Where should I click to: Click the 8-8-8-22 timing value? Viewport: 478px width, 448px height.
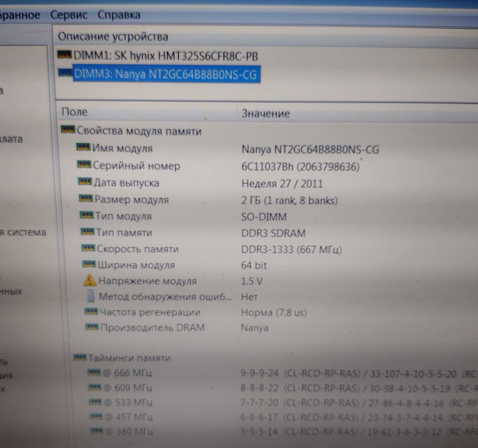[260, 388]
